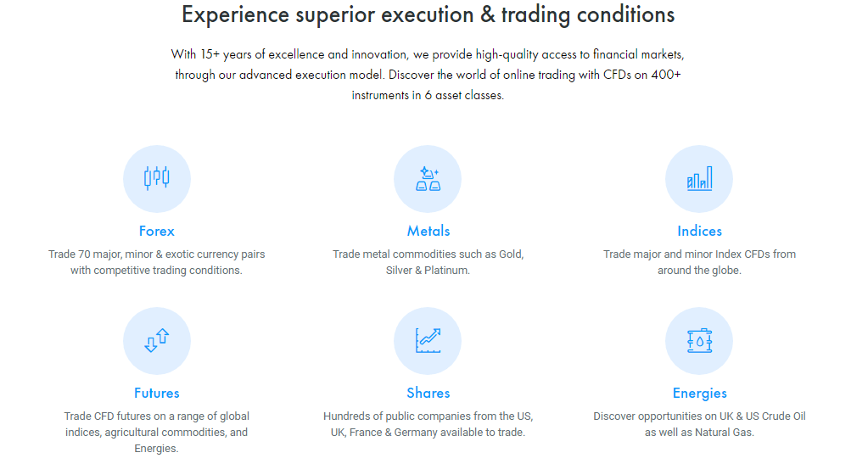
Task: Click the CFD futures description text
Action: pyautogui.click(x=157, y=432)
